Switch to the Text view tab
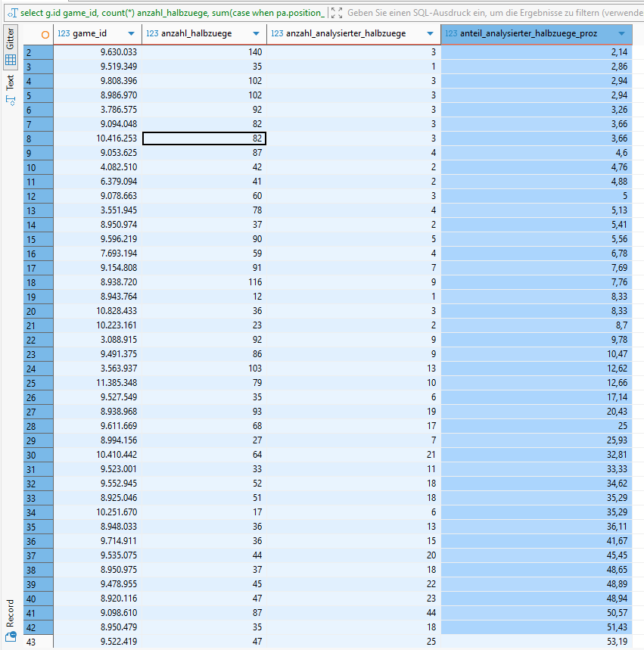 point(11,82)
